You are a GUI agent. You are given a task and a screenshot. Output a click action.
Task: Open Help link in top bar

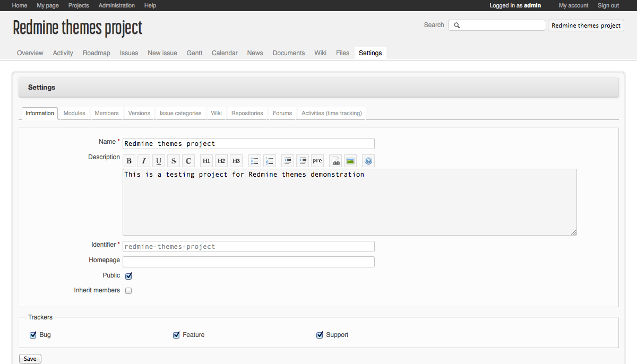150,5
